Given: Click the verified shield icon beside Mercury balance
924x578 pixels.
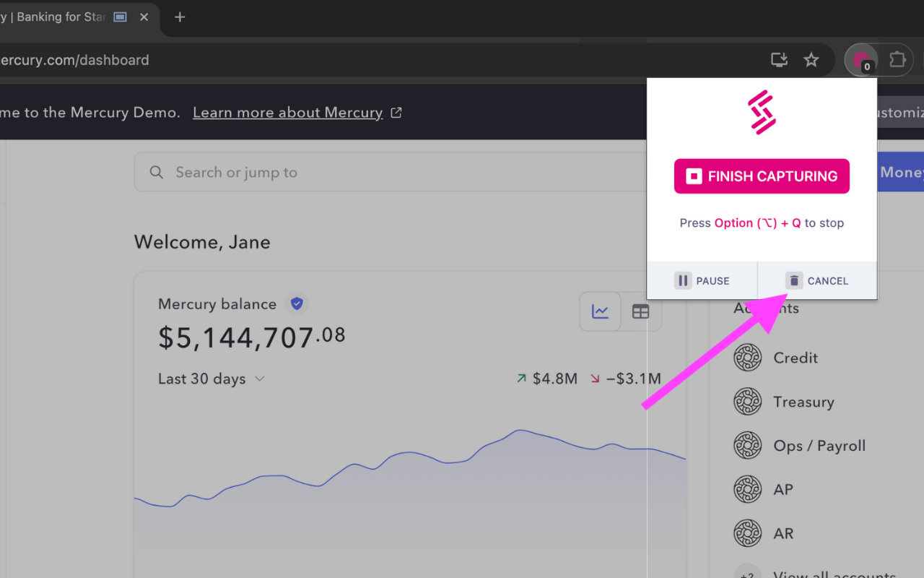Looking at the screenshot, I should click(297, 303).
